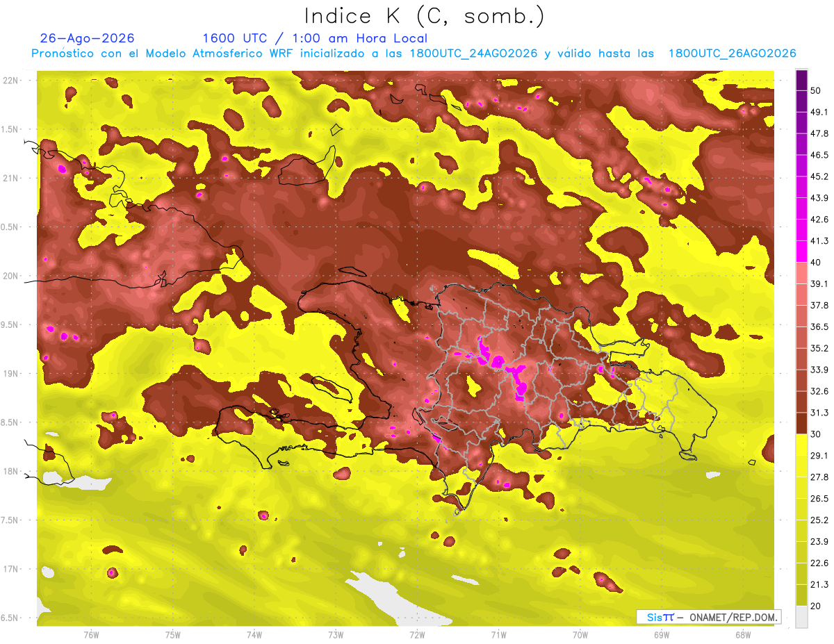Click the olive legend band between 20 and 21.3

[801, 595]
